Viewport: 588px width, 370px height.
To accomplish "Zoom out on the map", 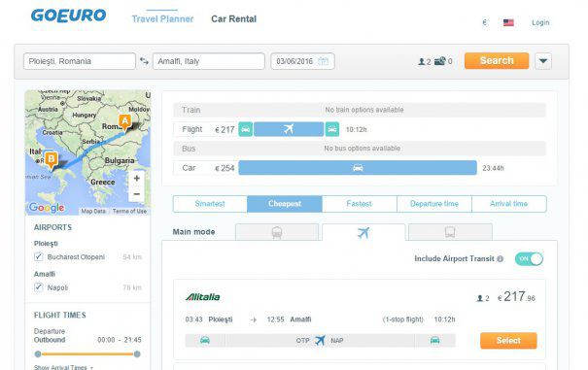I will pos(137,194).
